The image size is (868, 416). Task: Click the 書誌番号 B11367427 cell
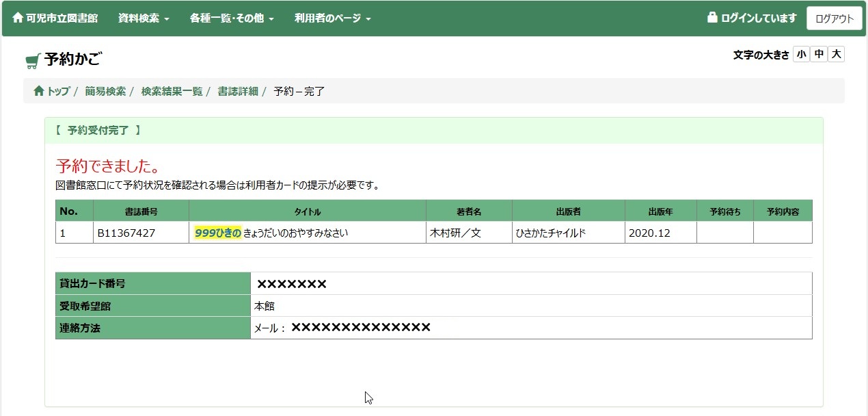pos(126,233)
